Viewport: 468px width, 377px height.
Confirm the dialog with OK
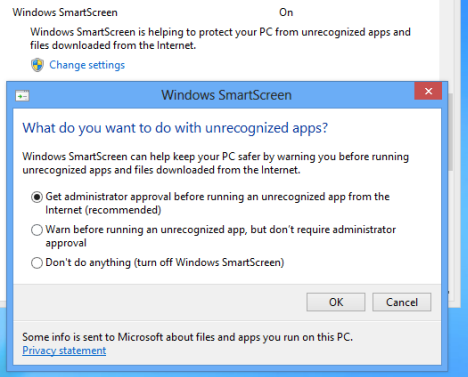(x=336, y=302)
